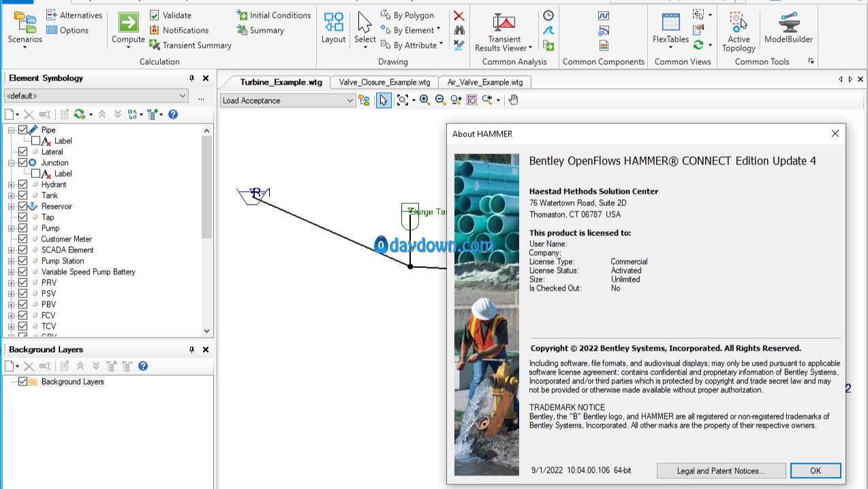The width and height of the screenshot is (868, 489).
Task: Open the Load Acceptance scenario dropdown
Action: 288,100
